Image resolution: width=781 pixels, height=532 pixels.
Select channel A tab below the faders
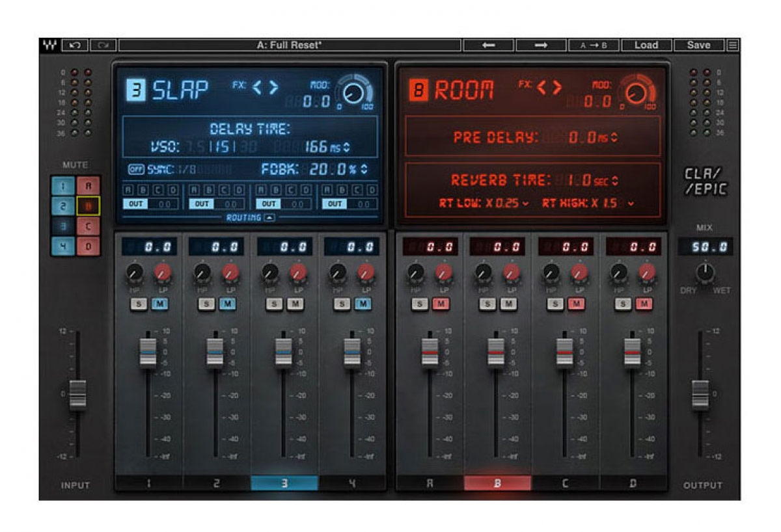pyautogui.click(x=430, y=483)
